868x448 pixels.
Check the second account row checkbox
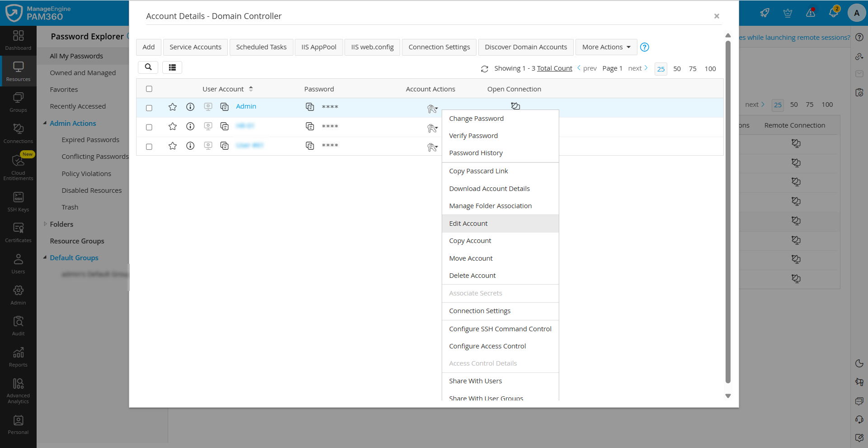[x=149, y=127]
